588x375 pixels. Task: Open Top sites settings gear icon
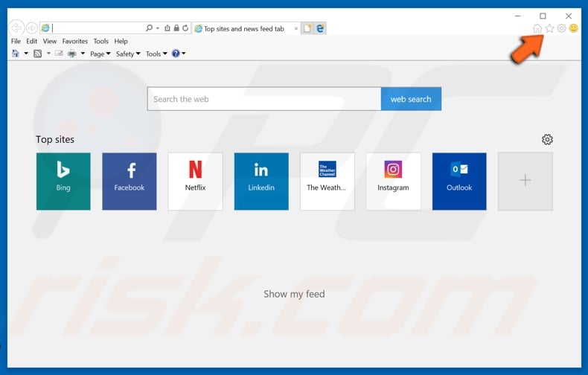pos(547,139)
